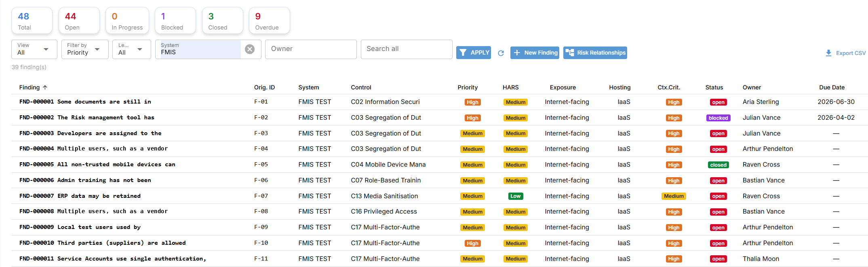
Task: Open the Level dropdown set to All
Action: click(x=132, y=49)
